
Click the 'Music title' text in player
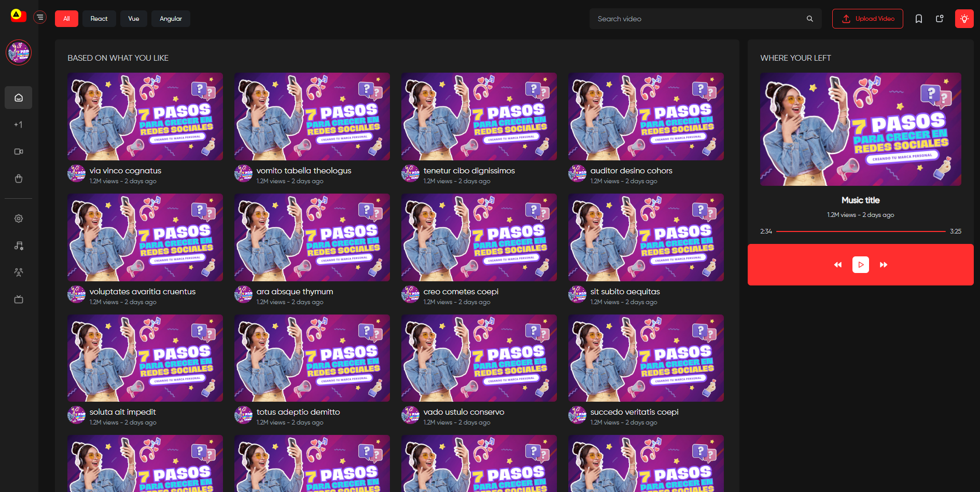click(x=861, y=200)
